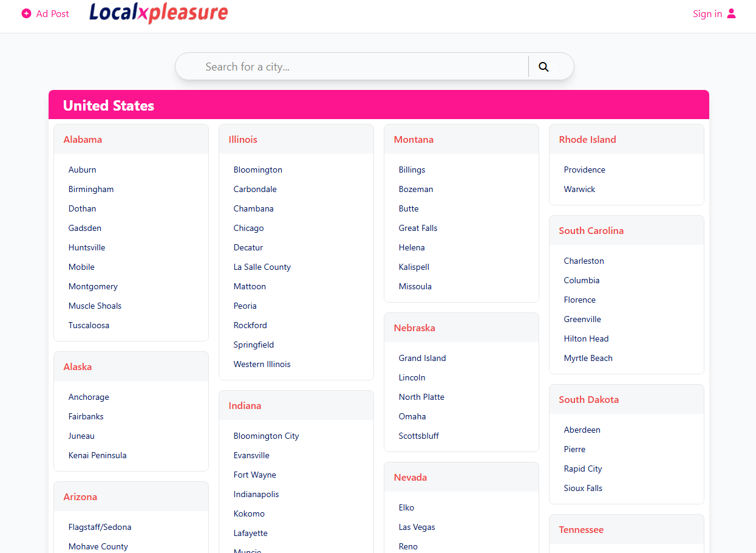Click the Arizona state heading
This screenshot has height=553, width=756.
point(80,496)
